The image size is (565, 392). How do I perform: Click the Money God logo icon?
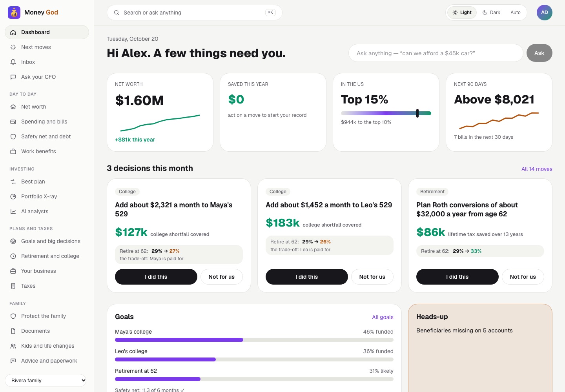pos(14,13)
